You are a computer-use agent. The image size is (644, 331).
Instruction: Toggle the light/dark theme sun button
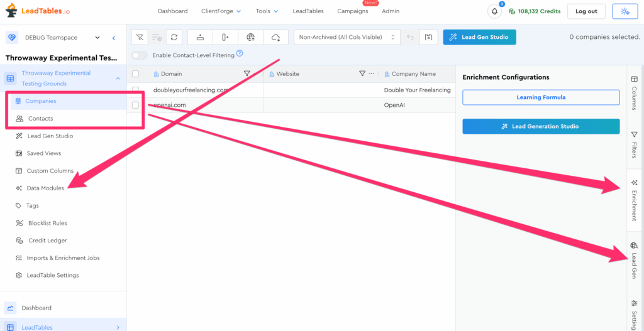[625, 11]
